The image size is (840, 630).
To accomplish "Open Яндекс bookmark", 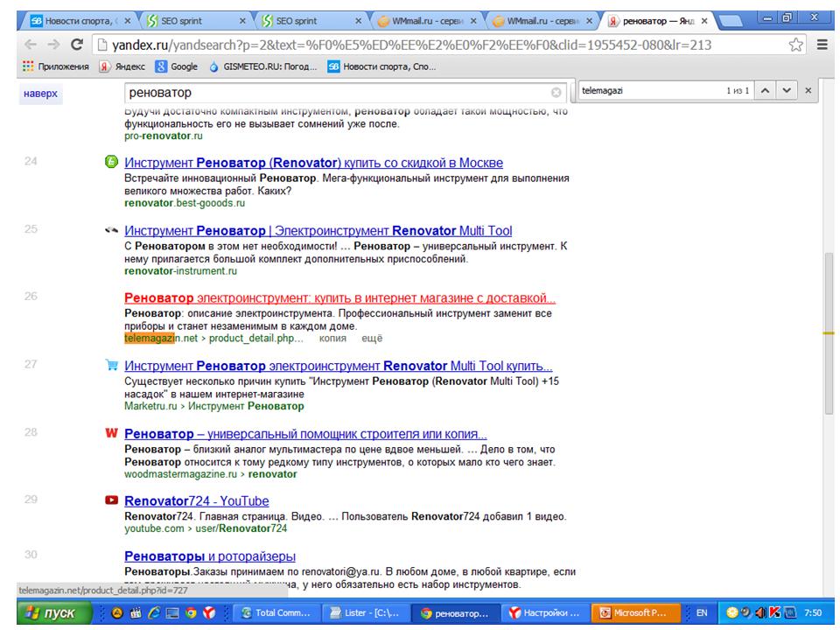I will pos(122,66).
